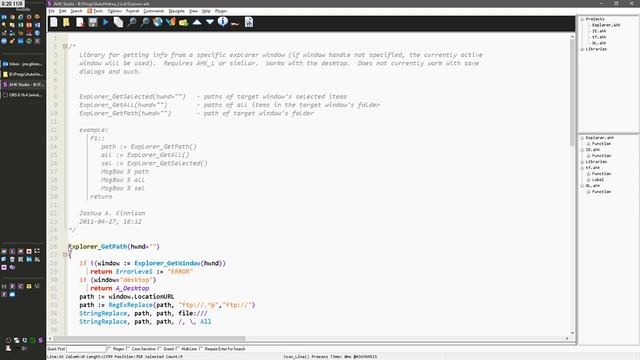Open the Plugin menu

221,11
